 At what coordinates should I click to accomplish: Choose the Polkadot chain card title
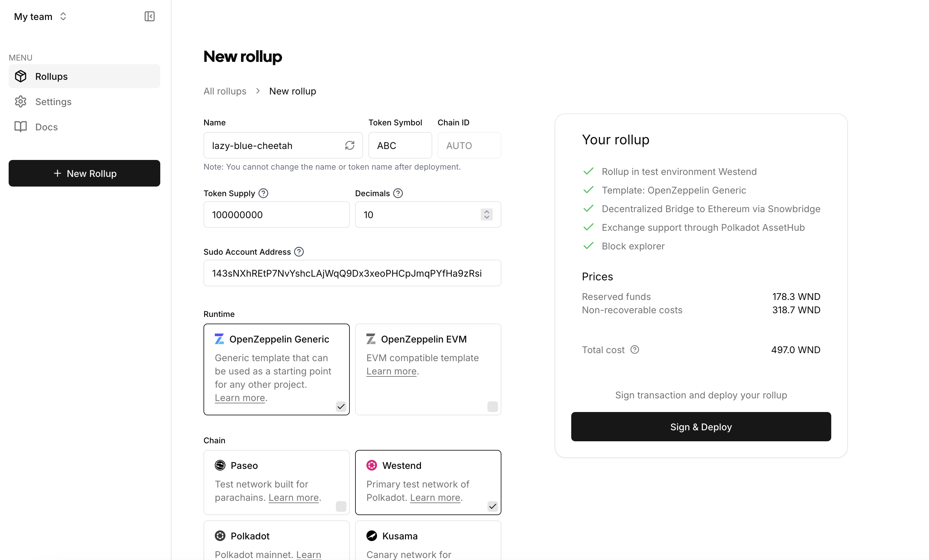[x=250, y=536]
